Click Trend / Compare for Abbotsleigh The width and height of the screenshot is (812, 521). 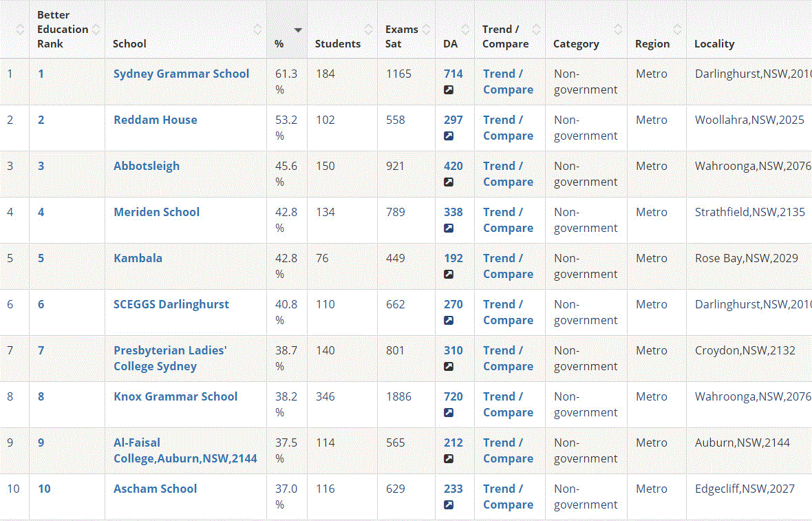pyautogui.click(x=508, y=174)
